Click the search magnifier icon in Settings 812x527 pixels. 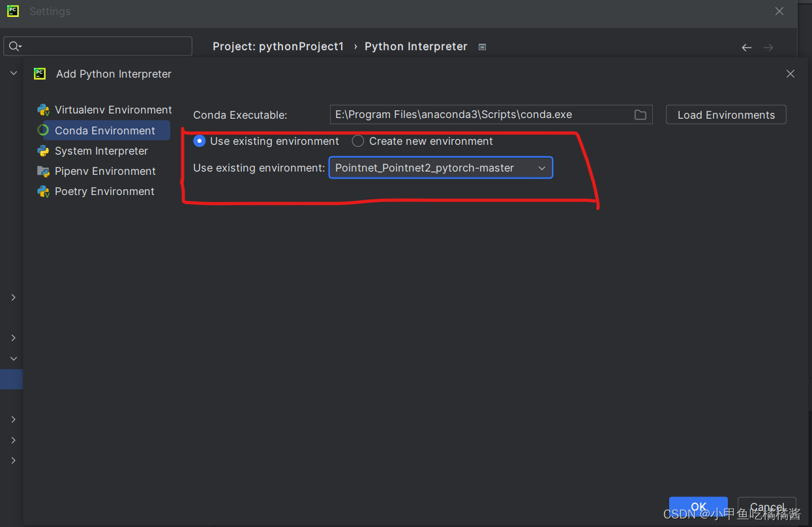14,46
